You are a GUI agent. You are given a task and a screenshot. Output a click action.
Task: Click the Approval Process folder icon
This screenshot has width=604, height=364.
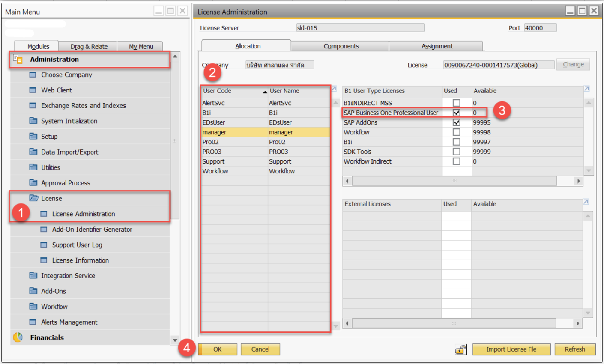pyautogui.click(x=33, y=182)
